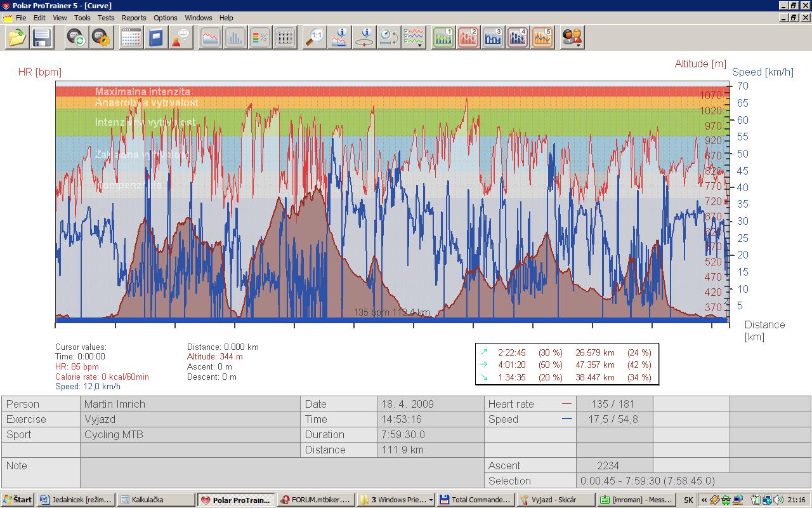The image size is (812, 508).
Task: Click the watch connection sync icon
Action: 77,38
